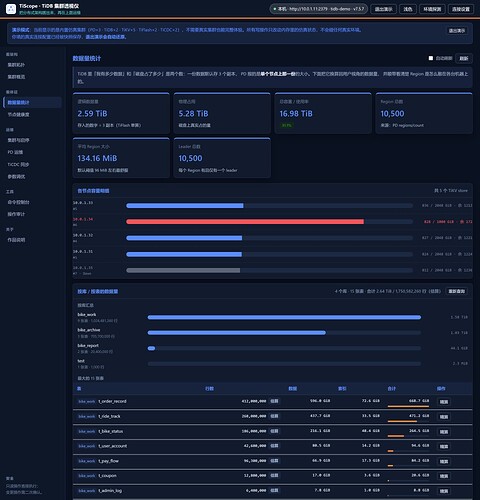
Task: Click the TiScope logo icon
Action: point(11,9)
